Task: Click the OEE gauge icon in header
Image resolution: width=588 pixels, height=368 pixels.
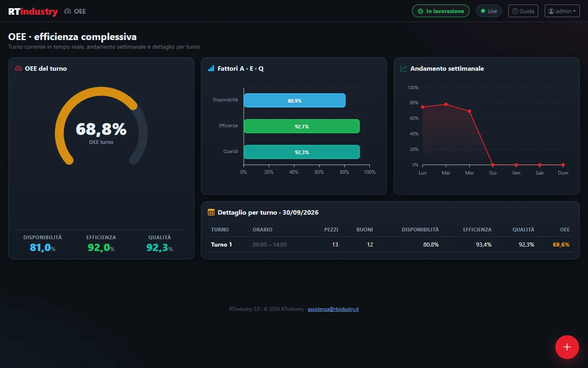Action: click(68, 11)
